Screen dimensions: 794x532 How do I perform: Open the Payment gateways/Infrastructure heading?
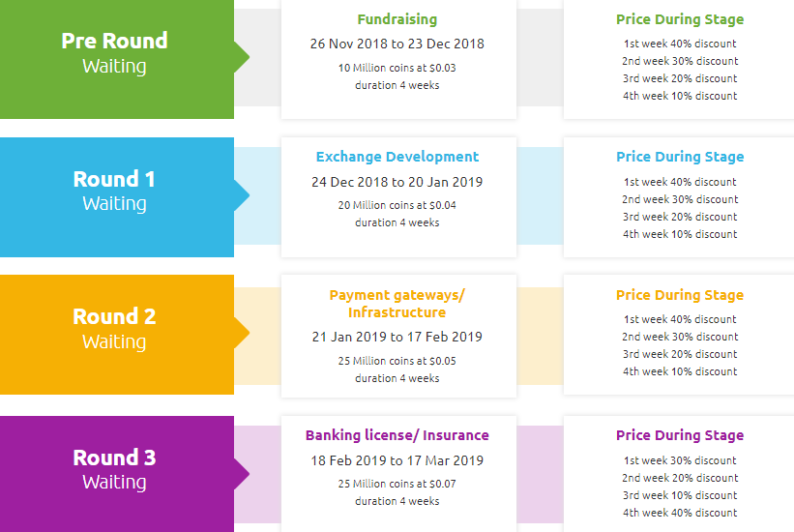pyautogui.click(x=397, y=304)
